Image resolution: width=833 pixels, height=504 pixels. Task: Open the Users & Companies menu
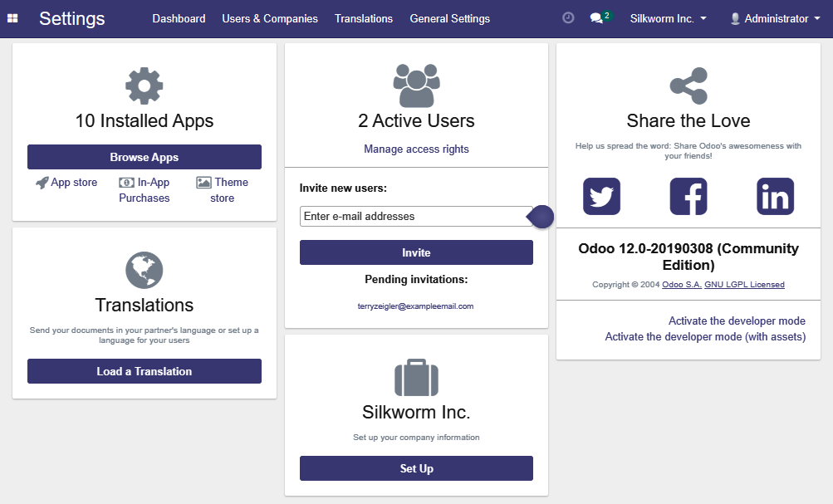click(270, 18)
